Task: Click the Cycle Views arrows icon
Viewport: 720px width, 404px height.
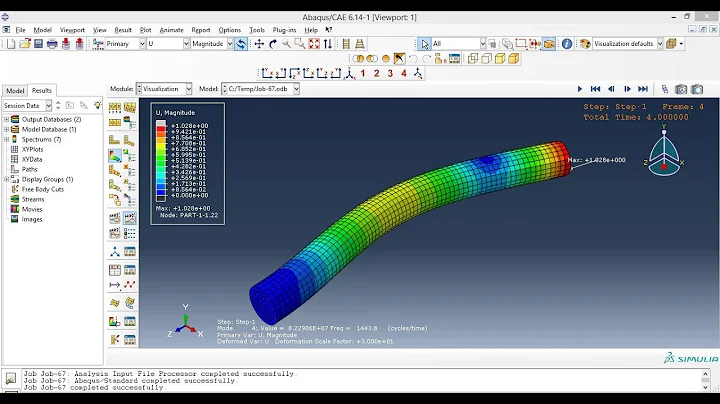Action: [x=328, y=44]
